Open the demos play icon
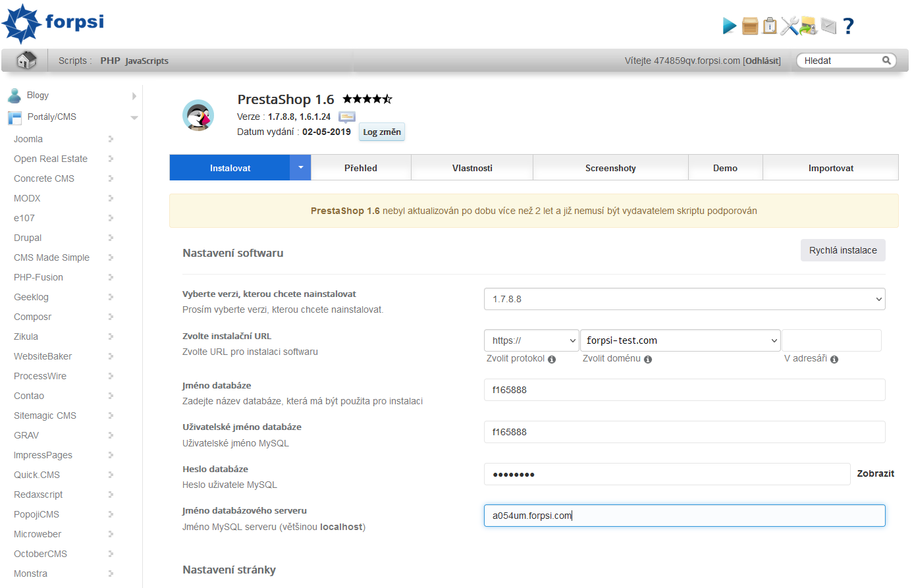Image resolution: width=912 pixels, height=588 pixels. pyautogui.click(x=729, y=26)
